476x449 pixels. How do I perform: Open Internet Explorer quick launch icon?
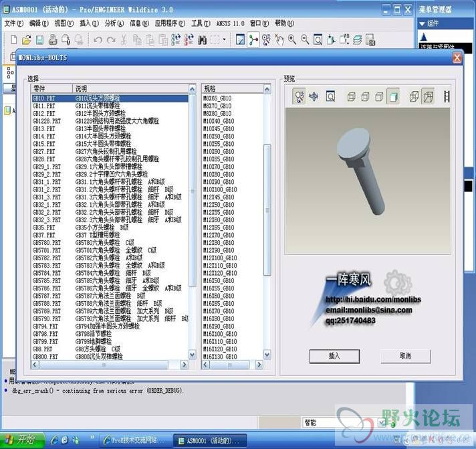[54, 440]
